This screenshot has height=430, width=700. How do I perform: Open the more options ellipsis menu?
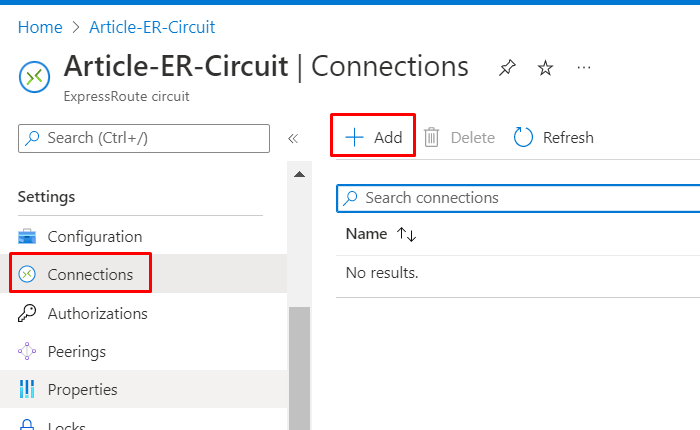(x=584, y=68)
